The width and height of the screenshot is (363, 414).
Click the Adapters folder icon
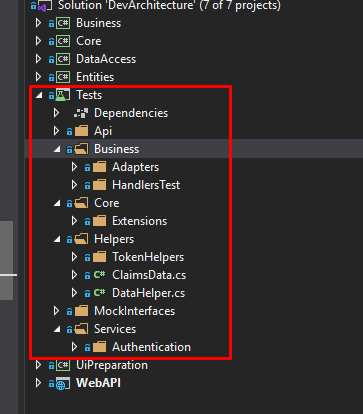tap(99, 167)
